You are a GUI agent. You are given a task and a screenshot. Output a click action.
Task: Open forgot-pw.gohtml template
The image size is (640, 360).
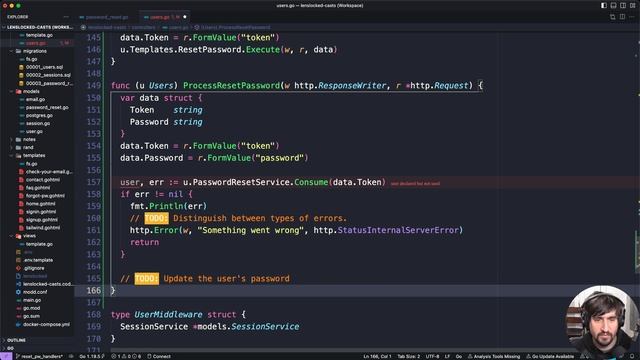click(45, 196)
